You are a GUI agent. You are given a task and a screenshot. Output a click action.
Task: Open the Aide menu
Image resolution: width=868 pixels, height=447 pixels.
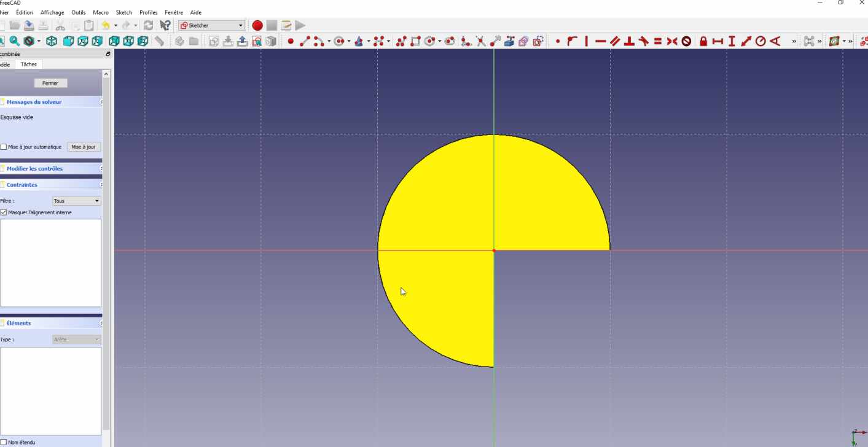[196, 12]
